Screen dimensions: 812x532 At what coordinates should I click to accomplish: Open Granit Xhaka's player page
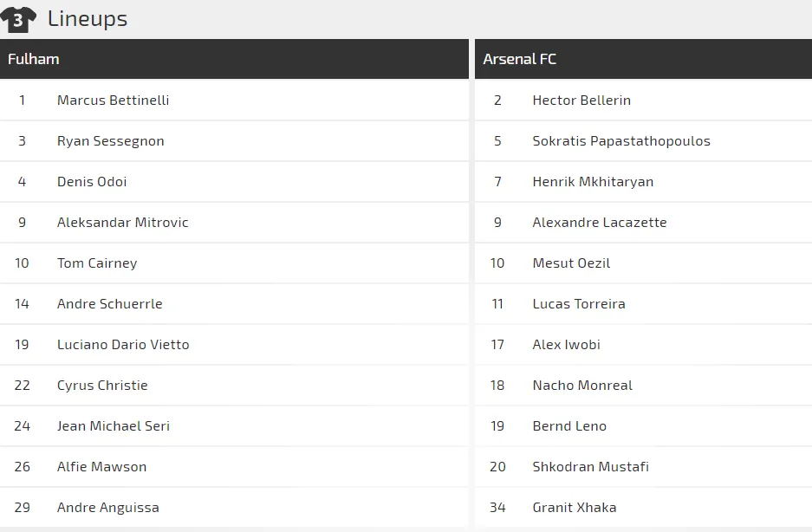coord(575,508)
